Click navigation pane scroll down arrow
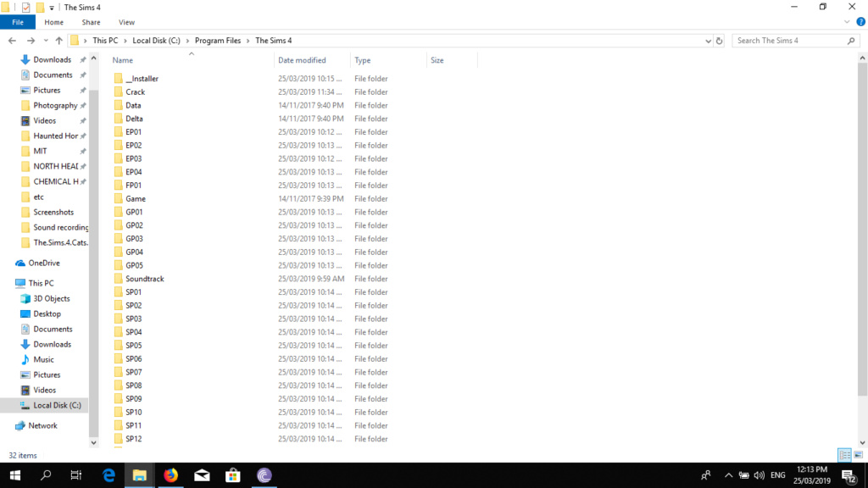This screenshot has width=868, height=488. [x=93, y=442]
